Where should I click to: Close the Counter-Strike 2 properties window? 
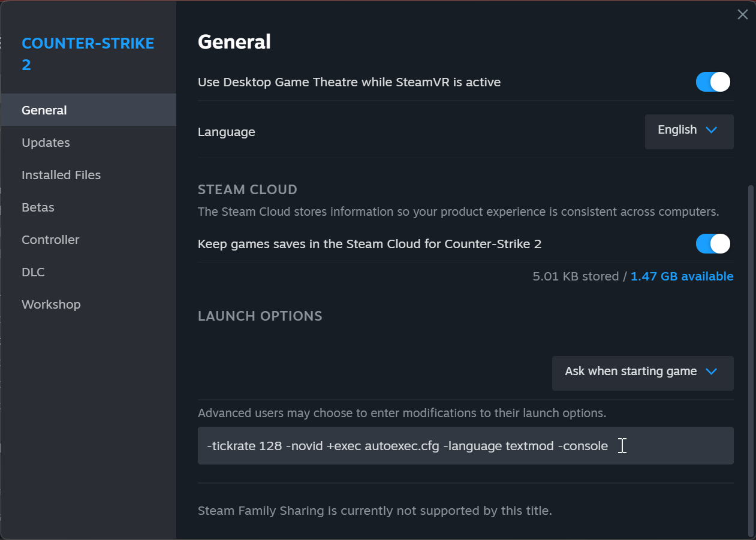point(742,15)
